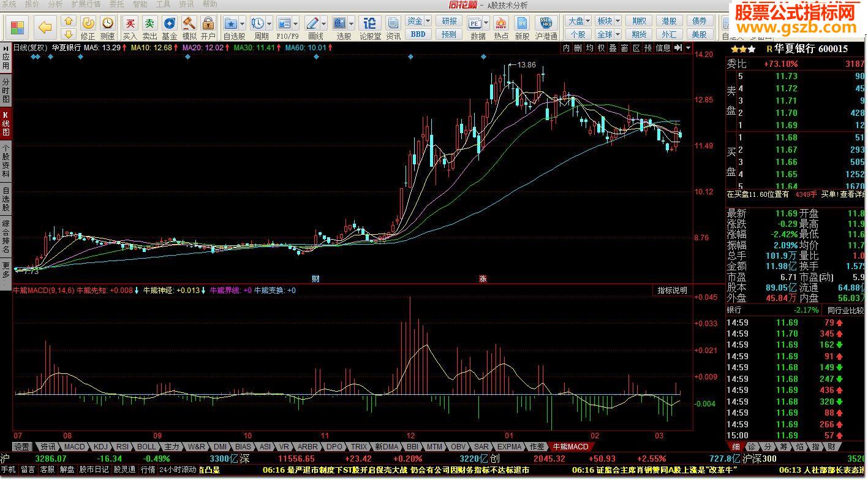Screen dimensions: 868x480
Task: Click the 港股 Hong Kong stocks button
Action: point(669,21)
